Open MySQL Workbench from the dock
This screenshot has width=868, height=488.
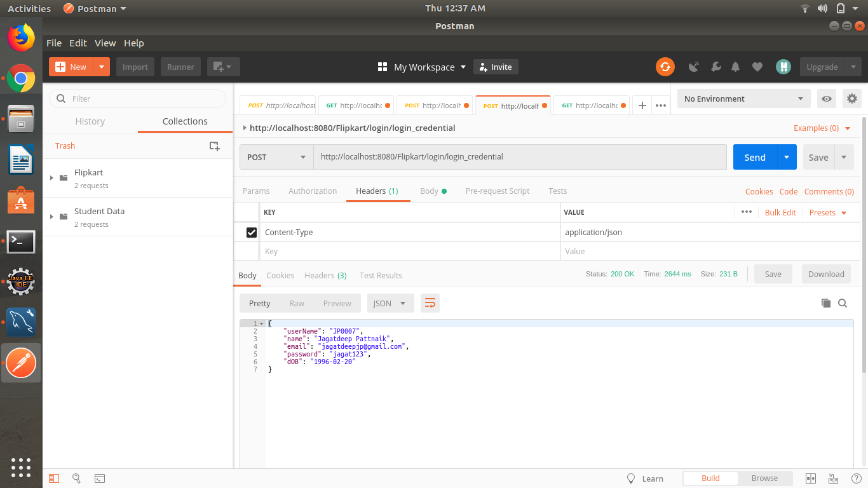(21, 322)
